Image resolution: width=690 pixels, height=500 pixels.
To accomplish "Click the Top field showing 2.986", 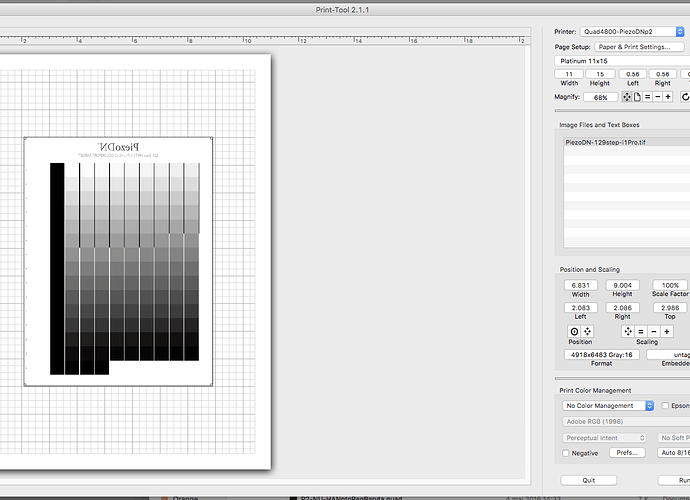I will (670, 308).
